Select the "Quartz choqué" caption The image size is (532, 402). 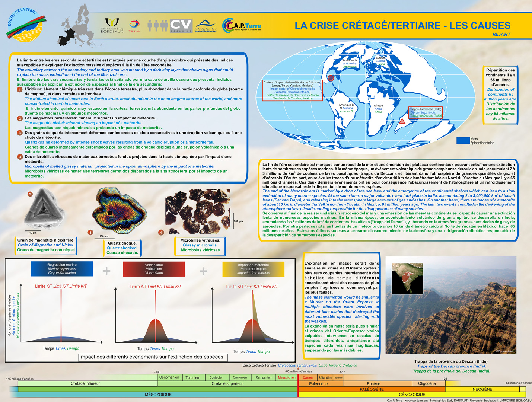tap(122, 248)
